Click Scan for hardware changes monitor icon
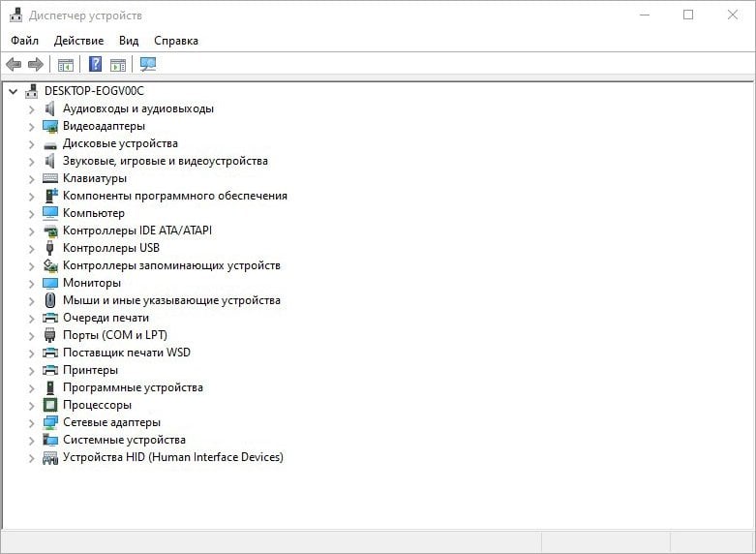Screen dimensions: 756x554 coord(148,64)
